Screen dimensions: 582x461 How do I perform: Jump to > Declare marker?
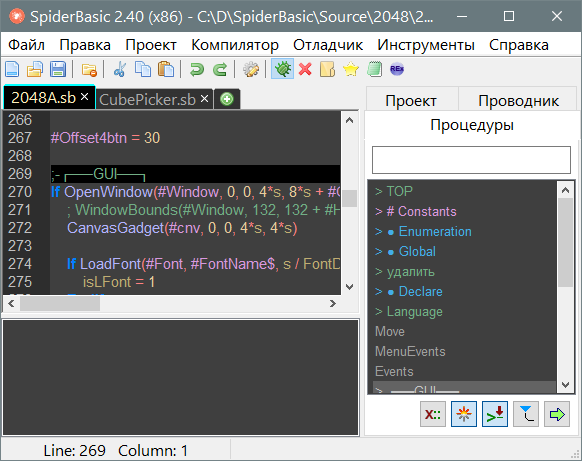[x=409, y=291]
